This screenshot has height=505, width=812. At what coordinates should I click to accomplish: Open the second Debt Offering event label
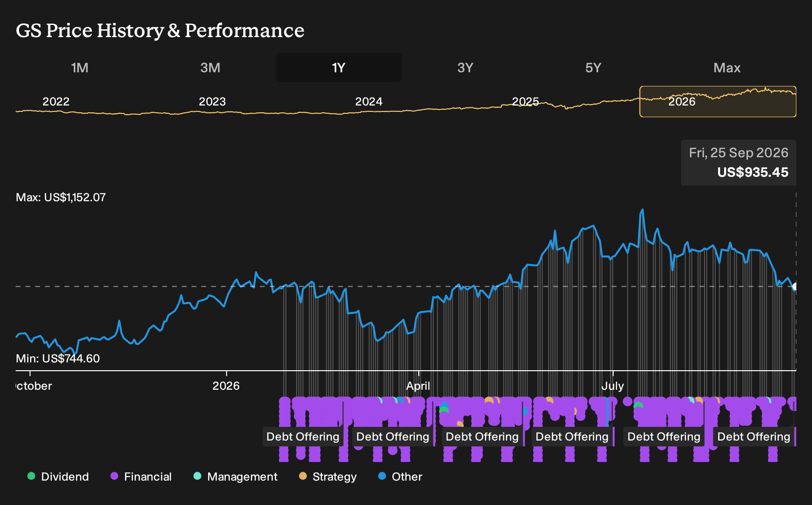point(393,437)
